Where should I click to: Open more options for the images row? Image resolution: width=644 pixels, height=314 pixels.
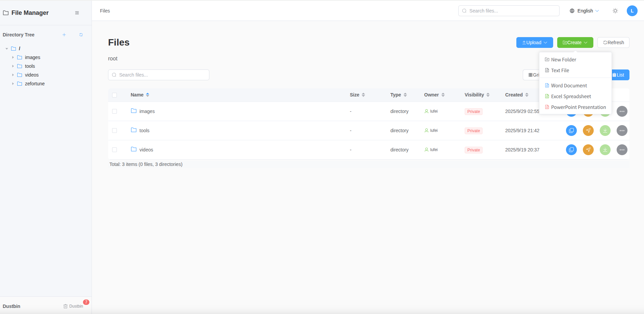click(622, 111)
